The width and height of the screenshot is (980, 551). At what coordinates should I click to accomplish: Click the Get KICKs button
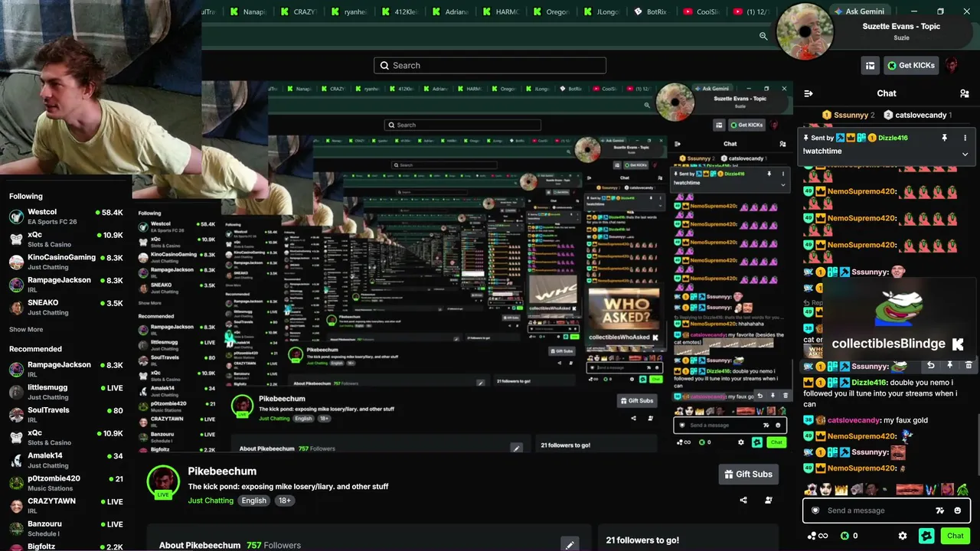[911, 66]
